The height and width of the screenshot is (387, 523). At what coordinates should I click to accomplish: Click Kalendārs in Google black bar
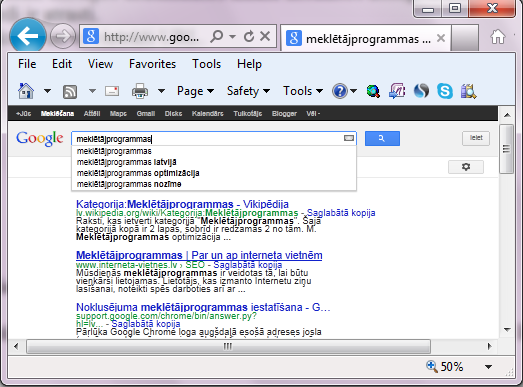(x=207, y=113)
